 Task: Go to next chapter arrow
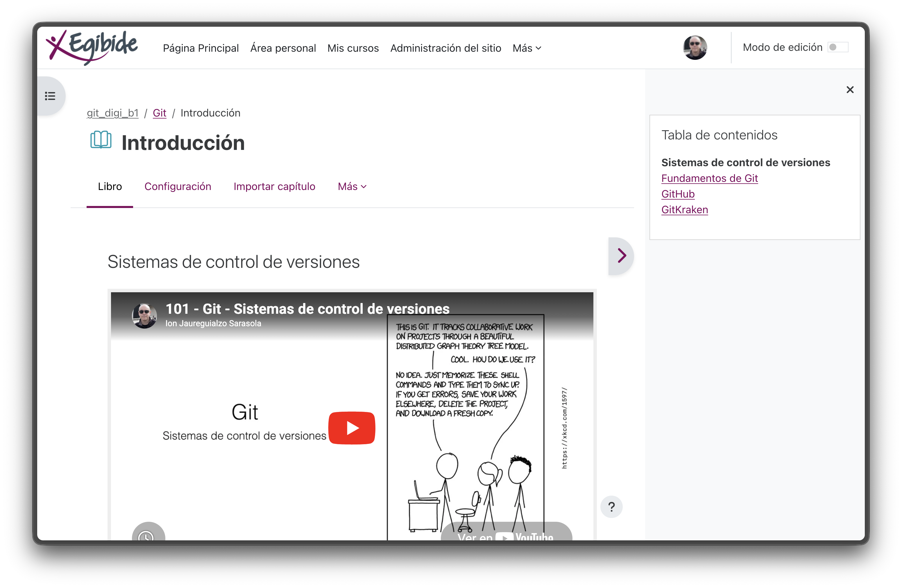pyautogui.click(x=621, y=256)
